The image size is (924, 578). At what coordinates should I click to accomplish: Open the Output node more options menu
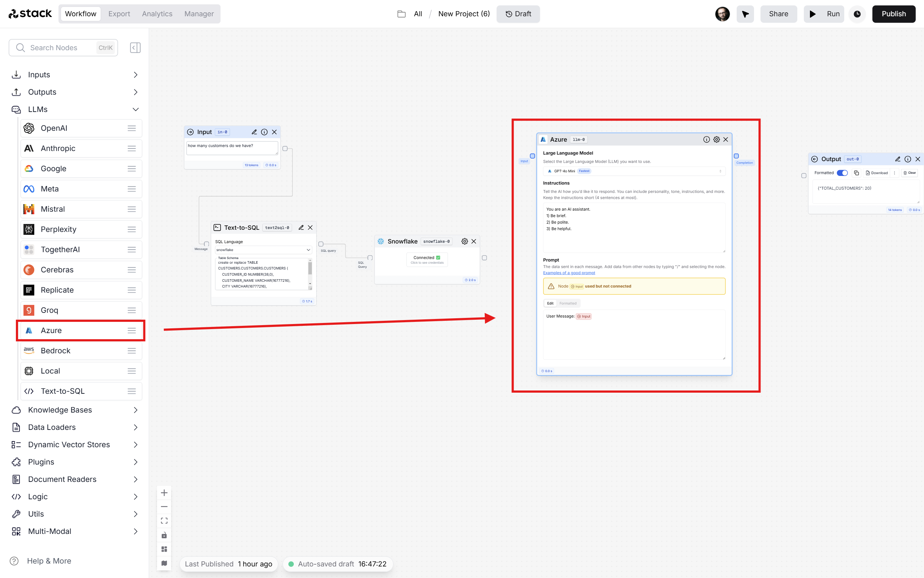(895, 173)
